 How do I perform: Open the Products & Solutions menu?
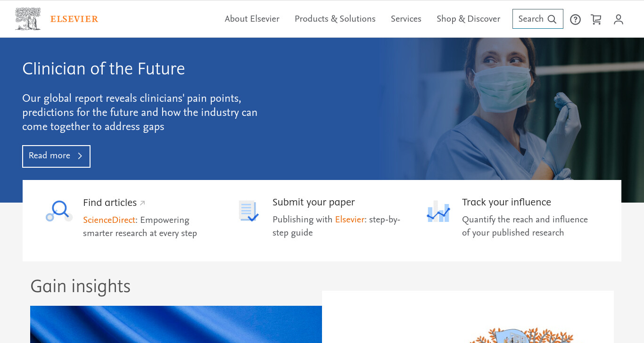(335, 19)
